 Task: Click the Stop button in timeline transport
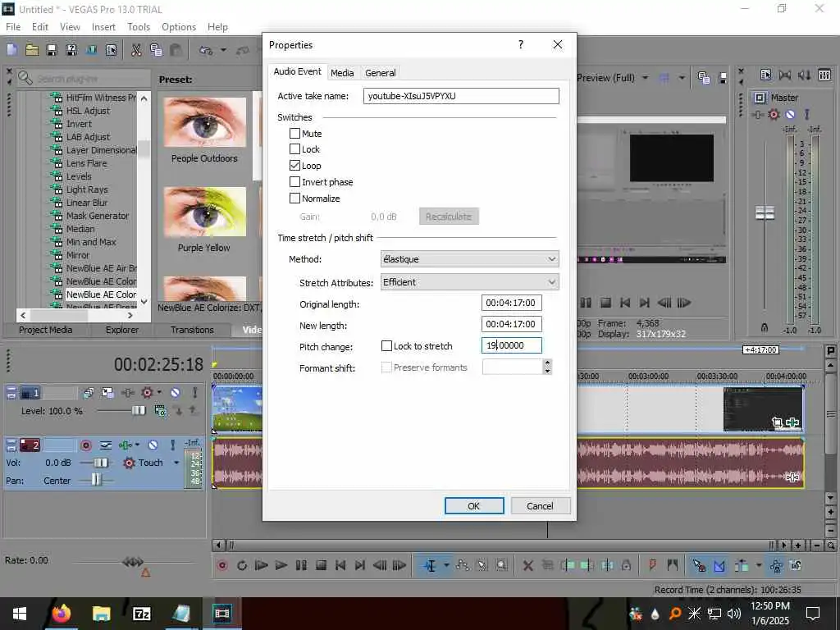tap(321, 565)
